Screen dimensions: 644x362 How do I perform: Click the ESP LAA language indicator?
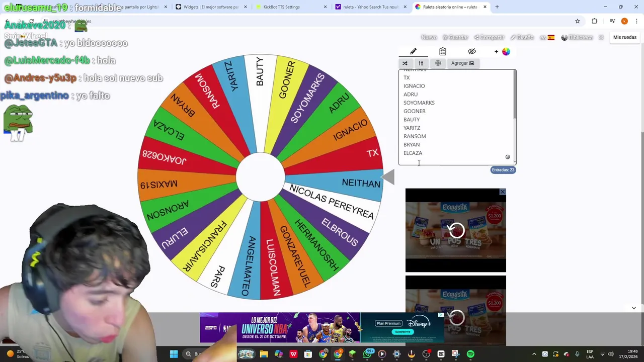click(590, 354)
